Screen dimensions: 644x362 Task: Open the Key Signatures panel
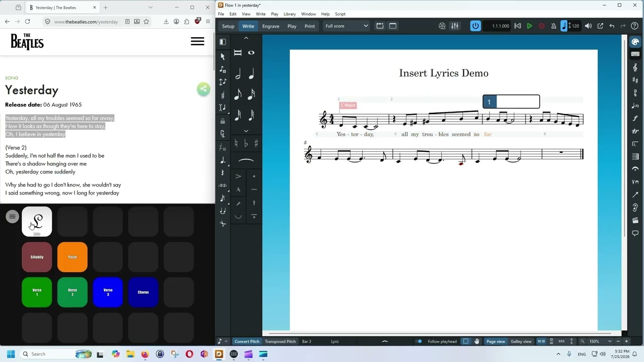click(x=635, y=80)
